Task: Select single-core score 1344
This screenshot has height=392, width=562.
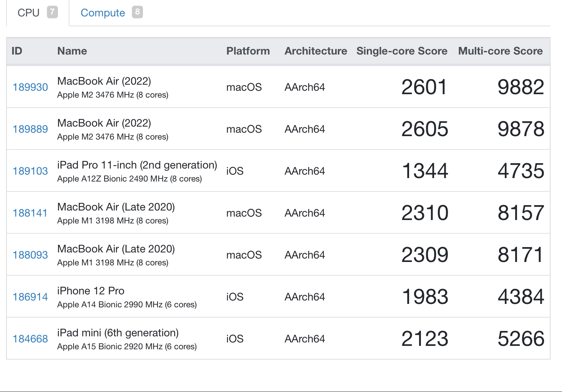Action: [425, 171]
